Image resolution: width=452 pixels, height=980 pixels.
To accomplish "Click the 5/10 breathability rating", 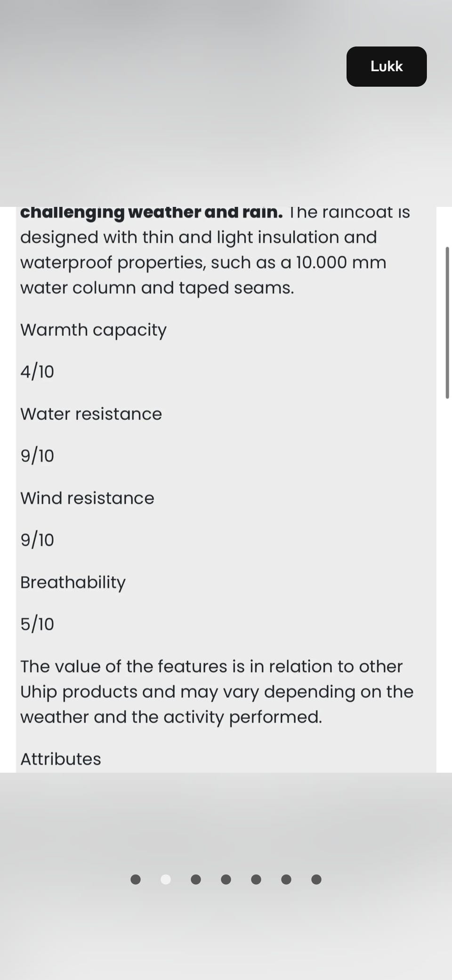I will coord(37,624).
